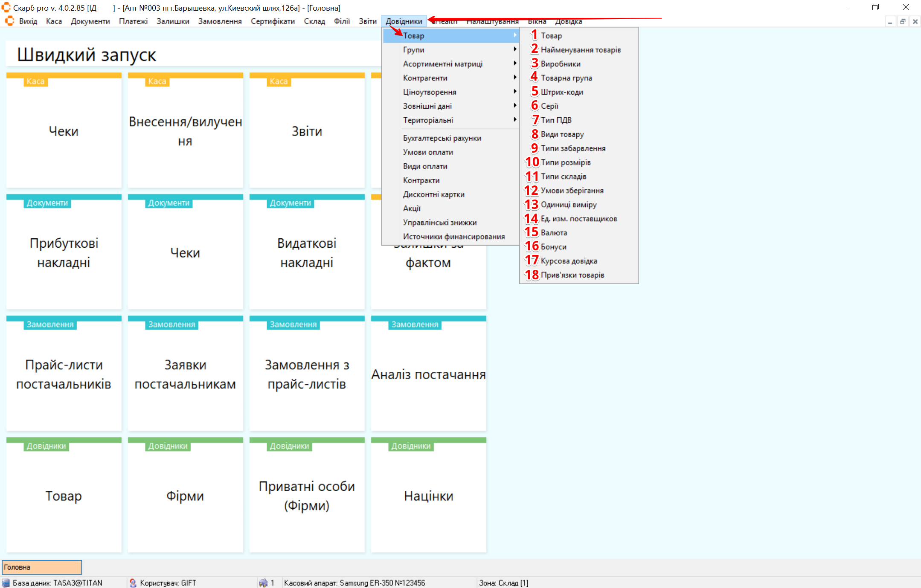Click the user icon near Користувач: GIFT

click(133, 583)
